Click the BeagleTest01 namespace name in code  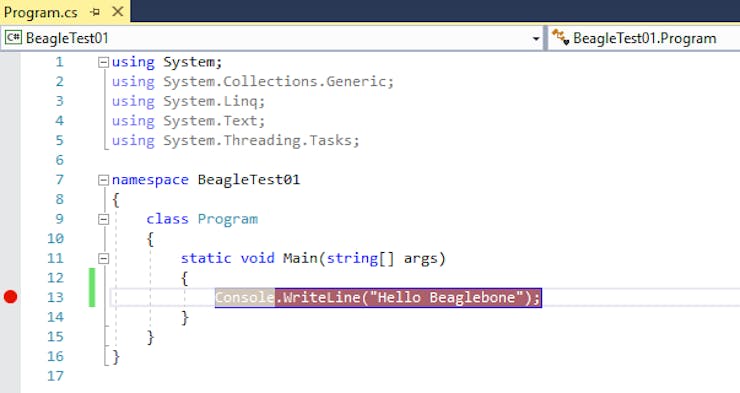click(x=249, y=180)
